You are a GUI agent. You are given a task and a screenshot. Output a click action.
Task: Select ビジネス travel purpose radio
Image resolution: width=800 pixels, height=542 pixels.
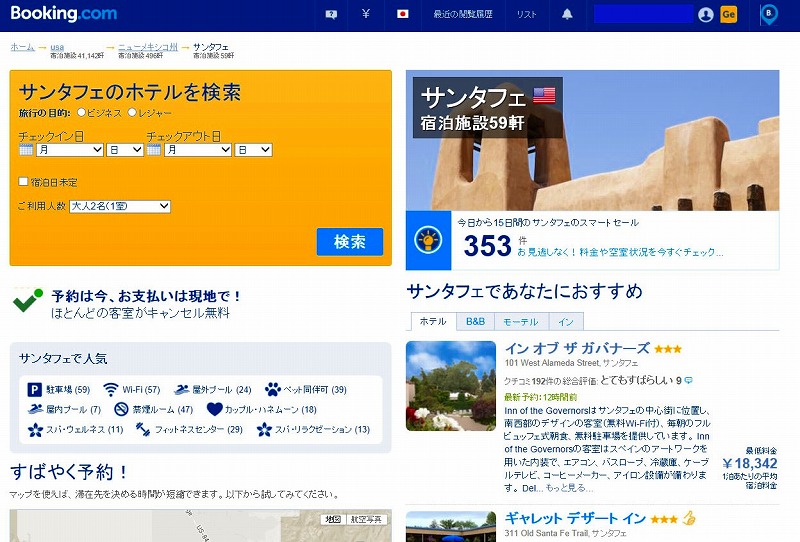(x=81, y=112)
